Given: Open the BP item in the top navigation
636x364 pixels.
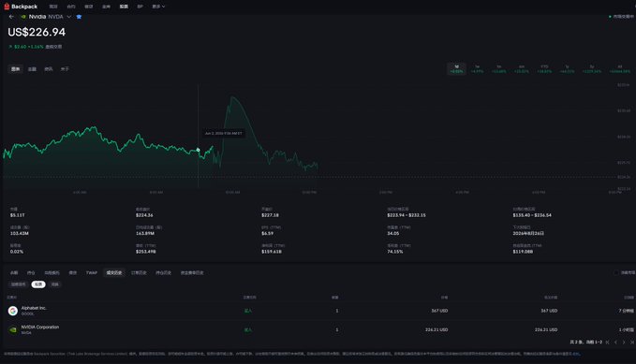Looking at the screenshot, I should pos(140,7).
